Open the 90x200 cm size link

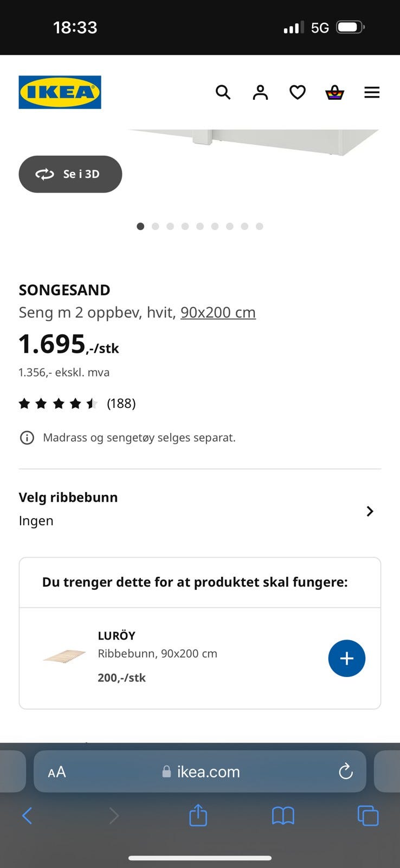click(218, 312)
